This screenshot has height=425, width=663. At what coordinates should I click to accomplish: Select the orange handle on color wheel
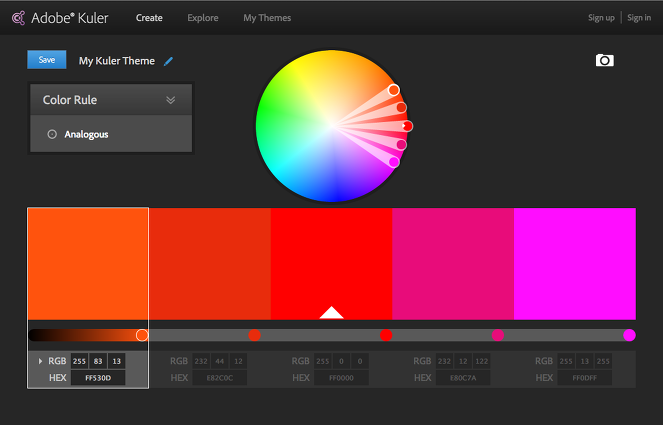click(394, 90)
